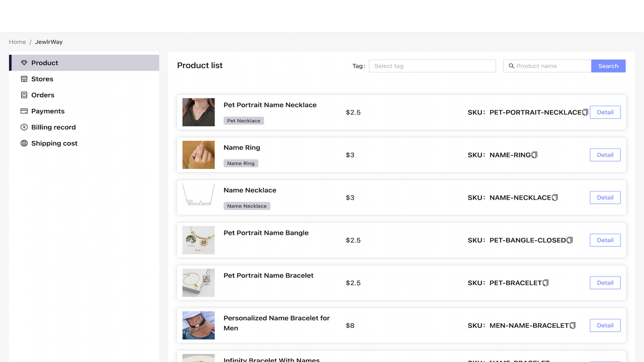The height and width of the screenshot is (362, 644).
Task: Click the Name Ring product thumbnail
Action: (198, 154)
